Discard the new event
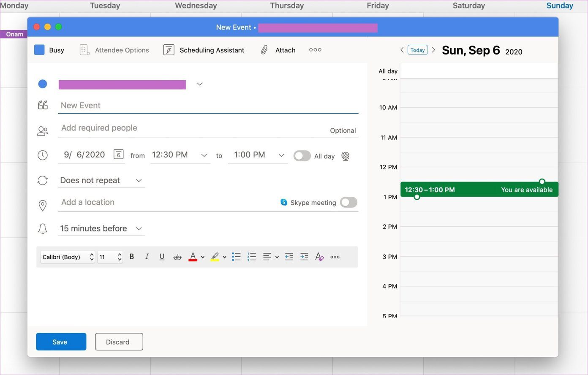This screenshot has width=588, height=375. (119, 342)
